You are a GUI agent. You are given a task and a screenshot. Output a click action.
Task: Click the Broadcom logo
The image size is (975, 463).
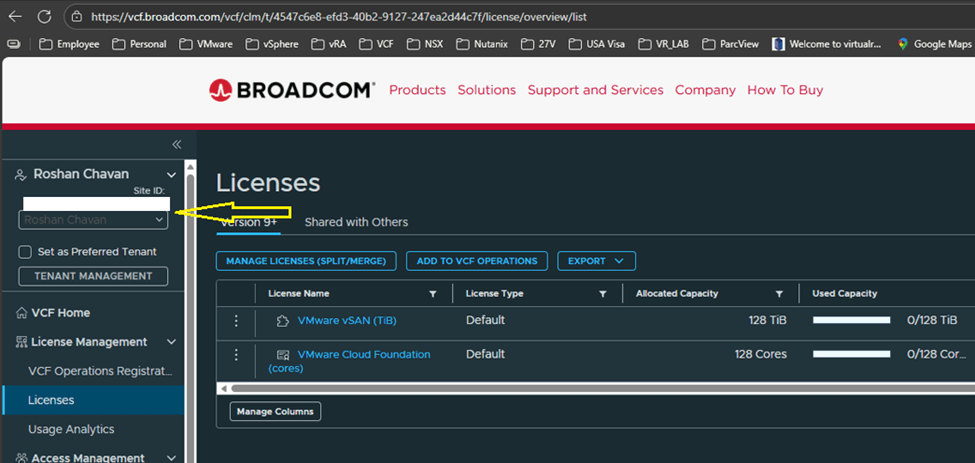pyautogui.click(x=292, y=90)
